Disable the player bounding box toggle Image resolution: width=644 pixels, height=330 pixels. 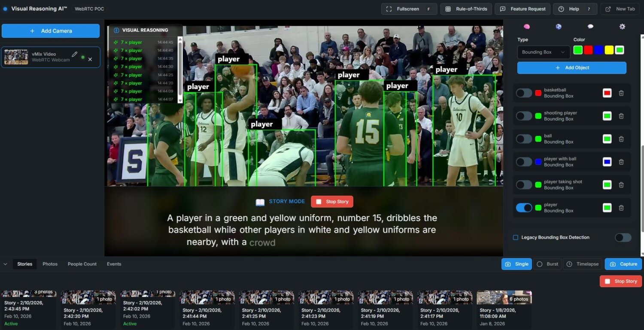point(524,208)
